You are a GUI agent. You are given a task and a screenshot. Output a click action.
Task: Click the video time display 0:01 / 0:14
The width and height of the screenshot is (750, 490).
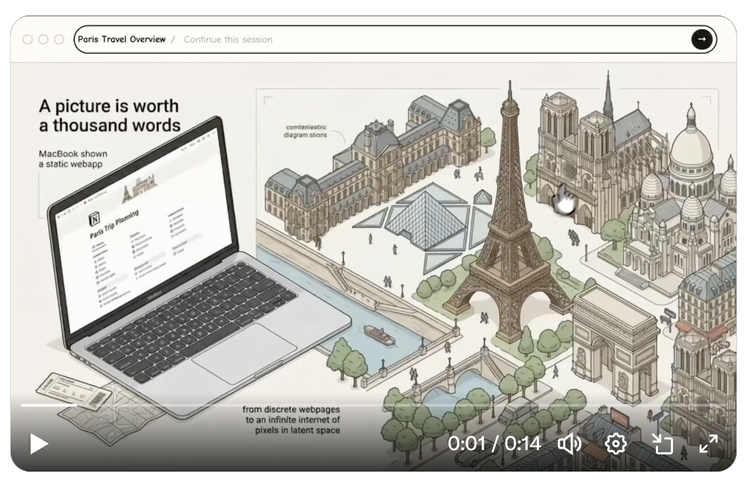point(494,443)
